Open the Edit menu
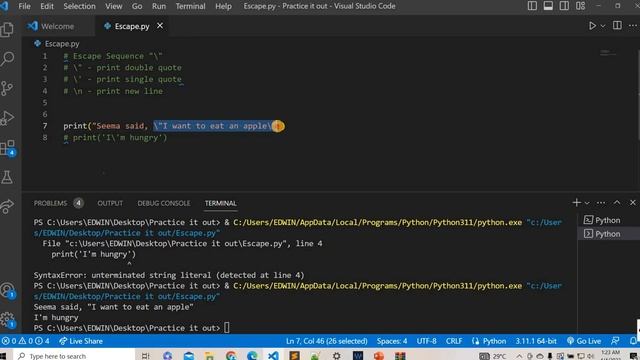This screenshot has width=640, height=360. [x=47, y=6]
